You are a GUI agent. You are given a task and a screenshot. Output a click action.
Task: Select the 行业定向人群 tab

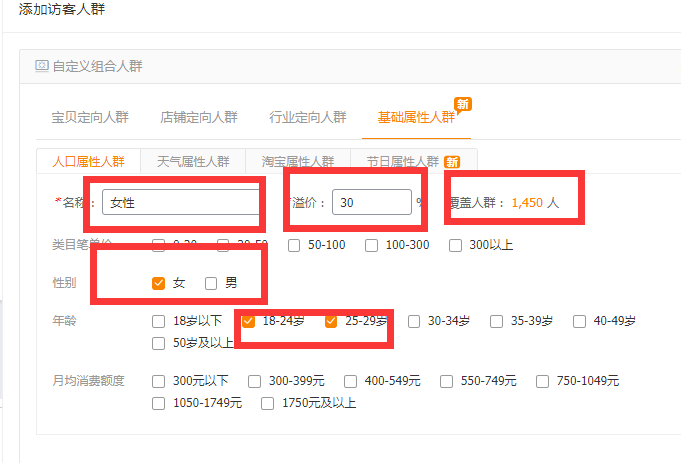(x=308, y=117)
